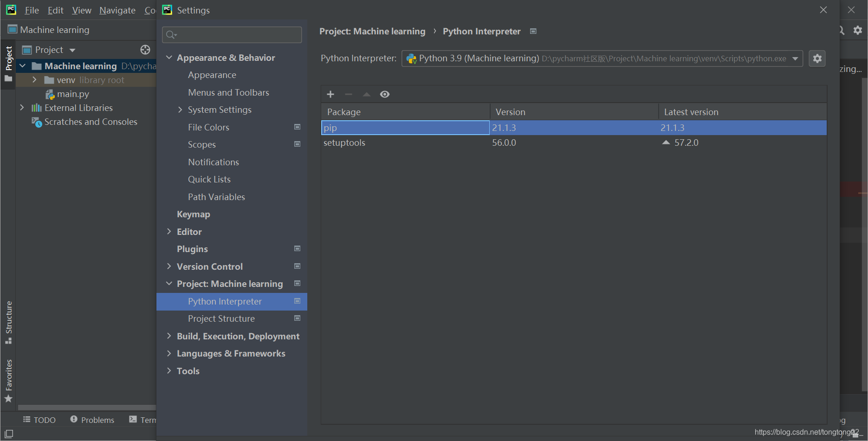
Task: Open the Favorites tool window tab
Action: [x=8, y=380]
